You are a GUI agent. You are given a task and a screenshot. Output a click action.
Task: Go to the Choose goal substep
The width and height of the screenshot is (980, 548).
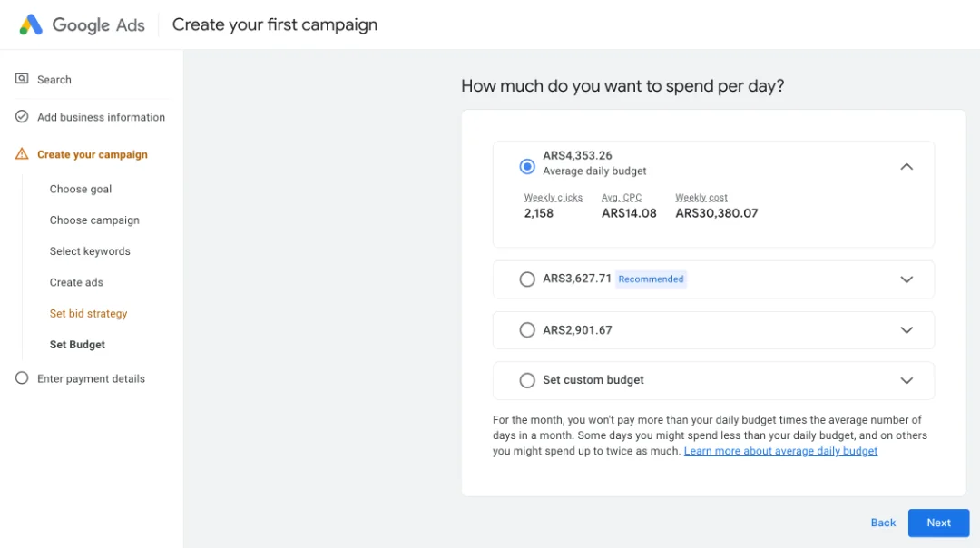pos(81,189)
